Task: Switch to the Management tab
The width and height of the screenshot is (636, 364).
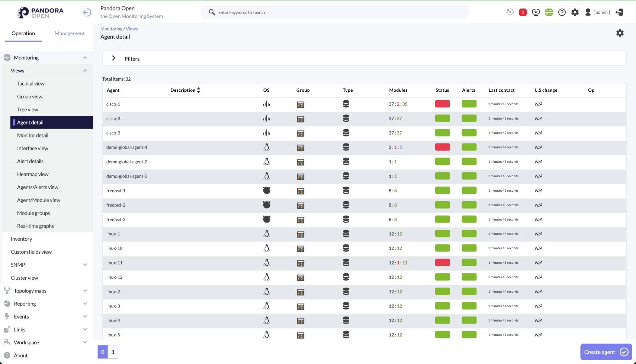Action: (x=70, y=33)
